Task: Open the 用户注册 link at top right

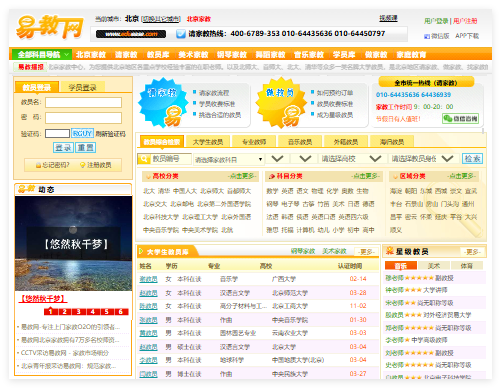Action: pos(465,21)
